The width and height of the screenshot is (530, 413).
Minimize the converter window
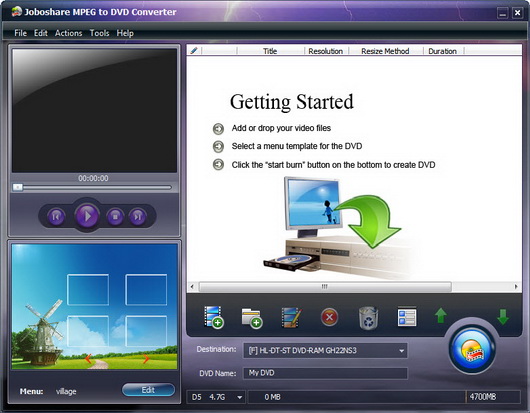point(503,13)
